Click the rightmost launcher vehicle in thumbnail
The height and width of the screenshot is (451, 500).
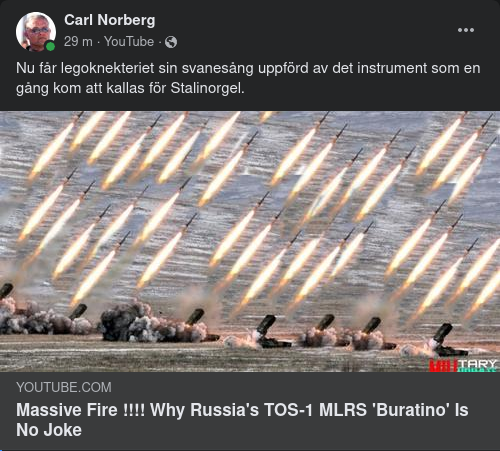coord(447,340)
